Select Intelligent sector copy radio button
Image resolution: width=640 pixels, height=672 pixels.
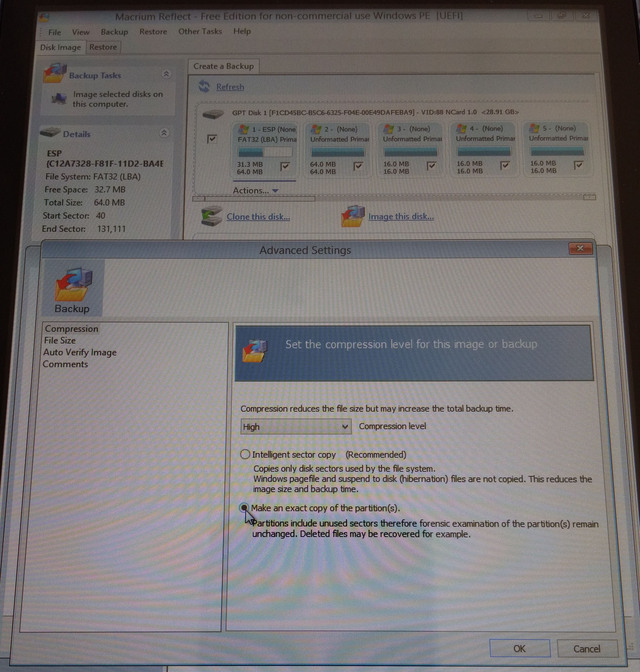(245, 454)
